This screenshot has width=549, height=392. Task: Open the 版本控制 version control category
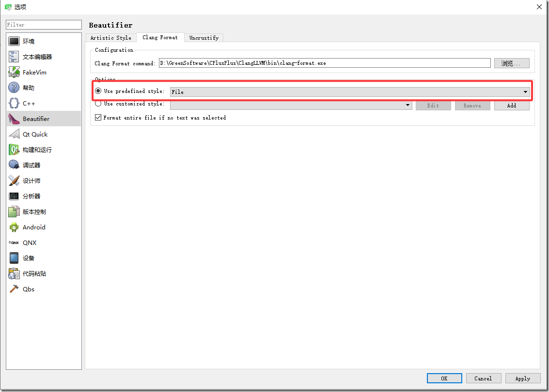pyautogui.click(x=44, y=211)
